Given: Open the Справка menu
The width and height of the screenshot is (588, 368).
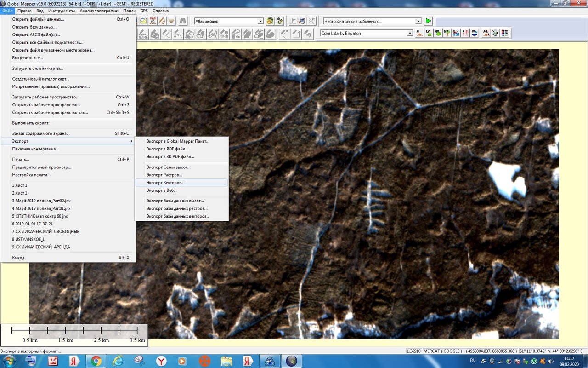Looking at the screenshot, I should coord(160,11).
